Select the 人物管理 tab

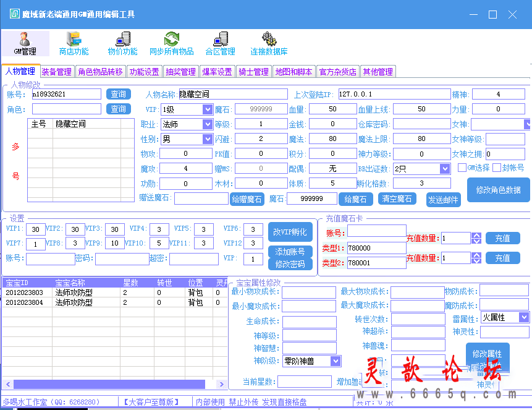pos(20,71)
